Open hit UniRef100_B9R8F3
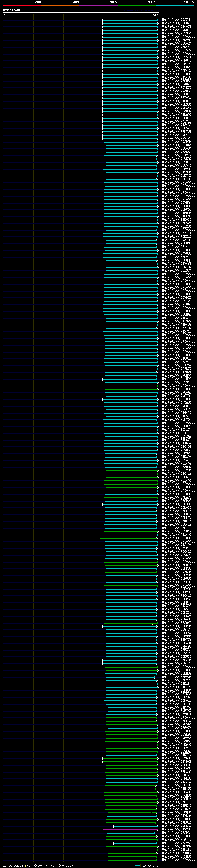Screen dimensions: 197x868 (x=177, y=30)
